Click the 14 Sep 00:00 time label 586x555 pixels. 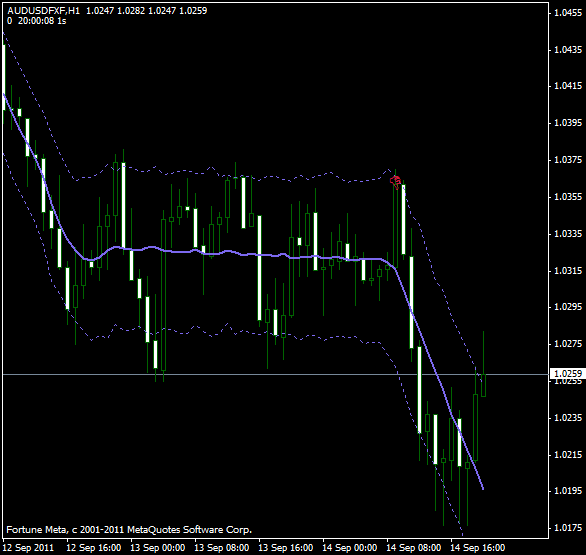click(x=349, y=548)
